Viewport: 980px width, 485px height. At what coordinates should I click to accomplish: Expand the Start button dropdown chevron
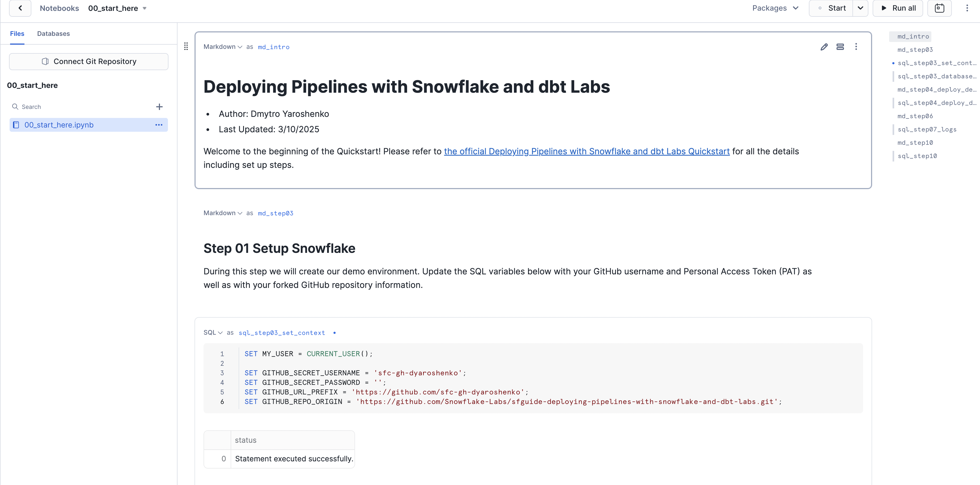(x=860, y=8)
